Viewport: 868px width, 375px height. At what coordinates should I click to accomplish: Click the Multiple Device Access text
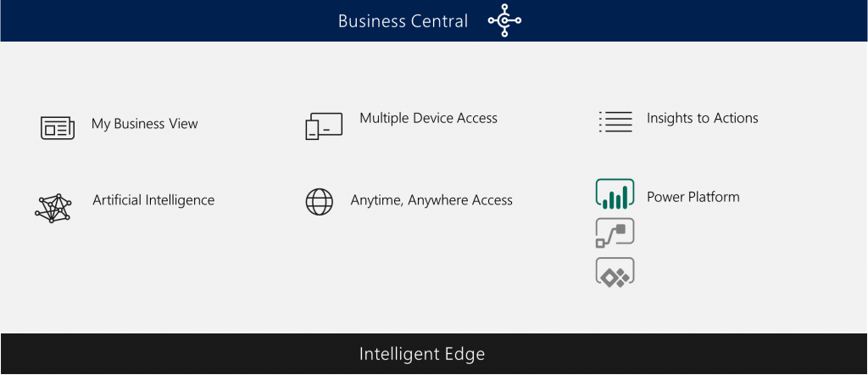[428, 118]
